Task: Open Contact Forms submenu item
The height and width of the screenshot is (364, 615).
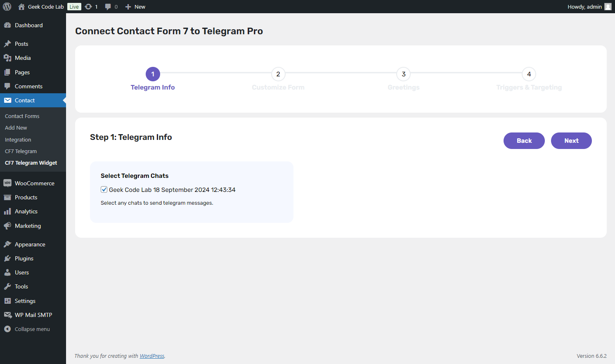Action: [x=22, y=116]
